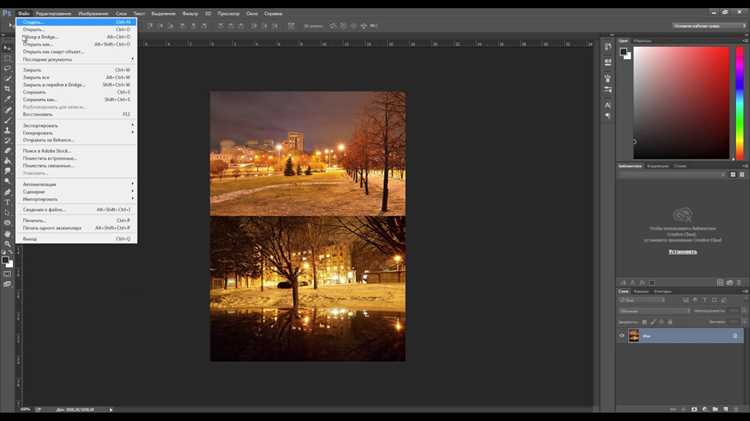Image resolution: width=750 pixels, height=421 pixels.
Task: Open the workspace switcher dropdown
Action: coord(708,26)
